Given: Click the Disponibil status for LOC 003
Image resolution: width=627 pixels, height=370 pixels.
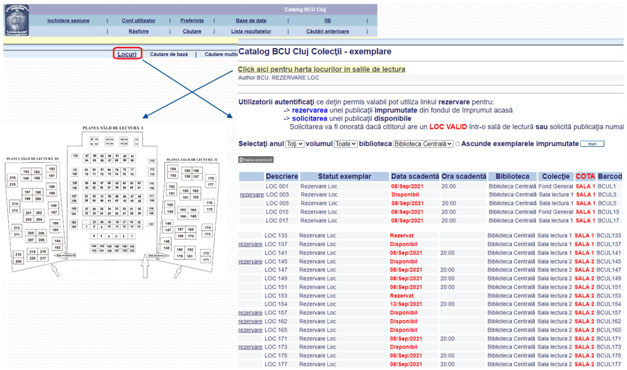Looking at the screenshot, I should point(405,195).
